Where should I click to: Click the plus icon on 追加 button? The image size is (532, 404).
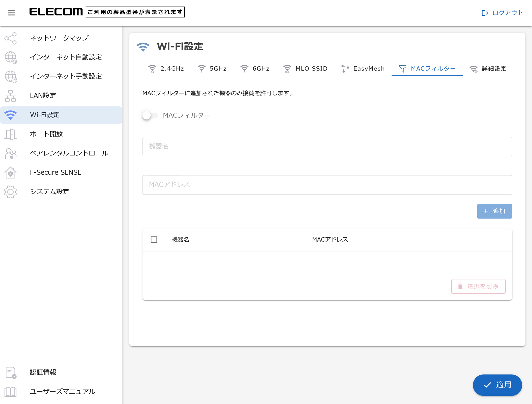click(486, 211)
